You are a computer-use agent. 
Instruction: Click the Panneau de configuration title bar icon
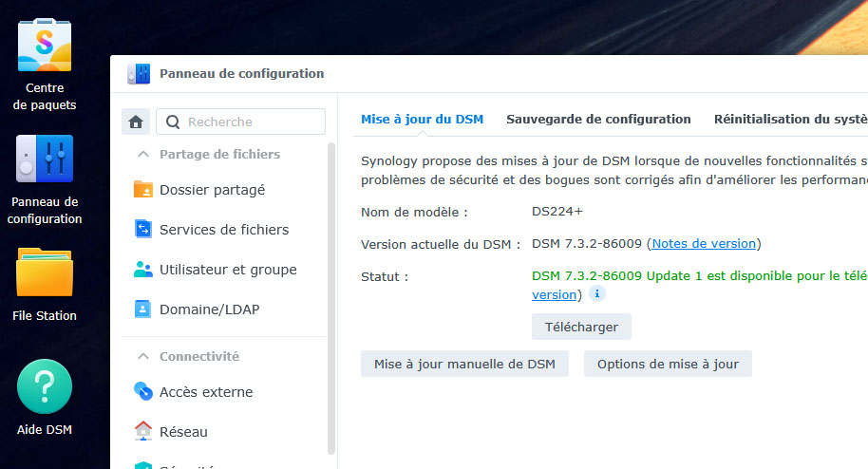[x=139, y=74]
